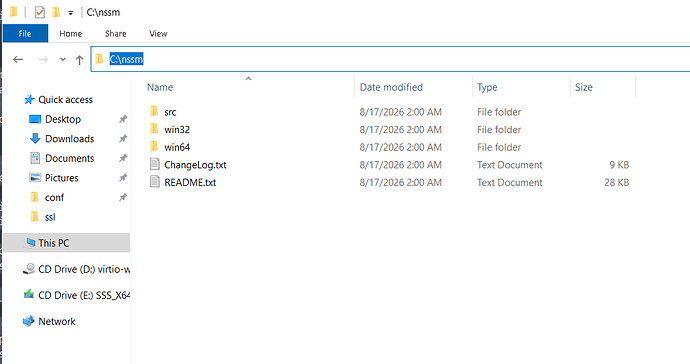Open Quick access in navigation pane

tap(65, 100)
